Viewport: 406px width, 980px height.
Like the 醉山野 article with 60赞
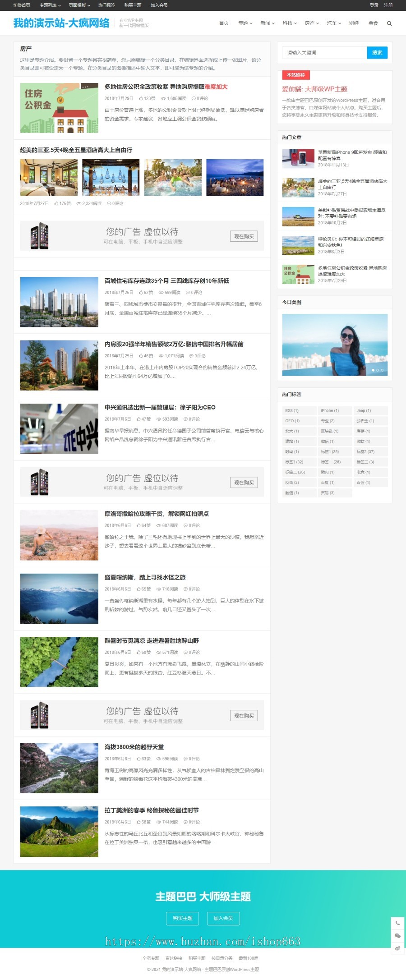click(138, 652)
